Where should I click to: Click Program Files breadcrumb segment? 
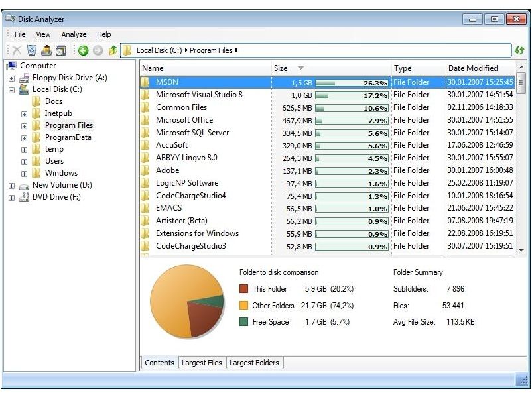pos(211,50)
